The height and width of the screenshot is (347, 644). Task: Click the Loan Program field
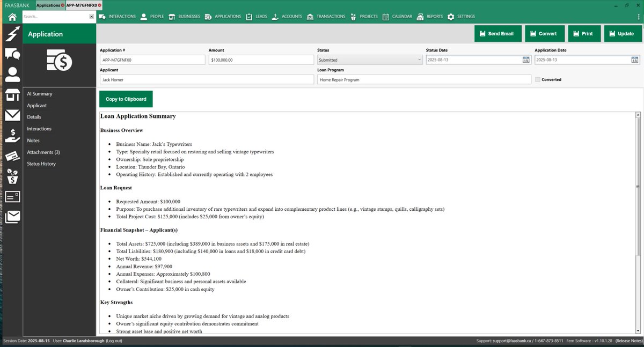click(x=424, y=79)
